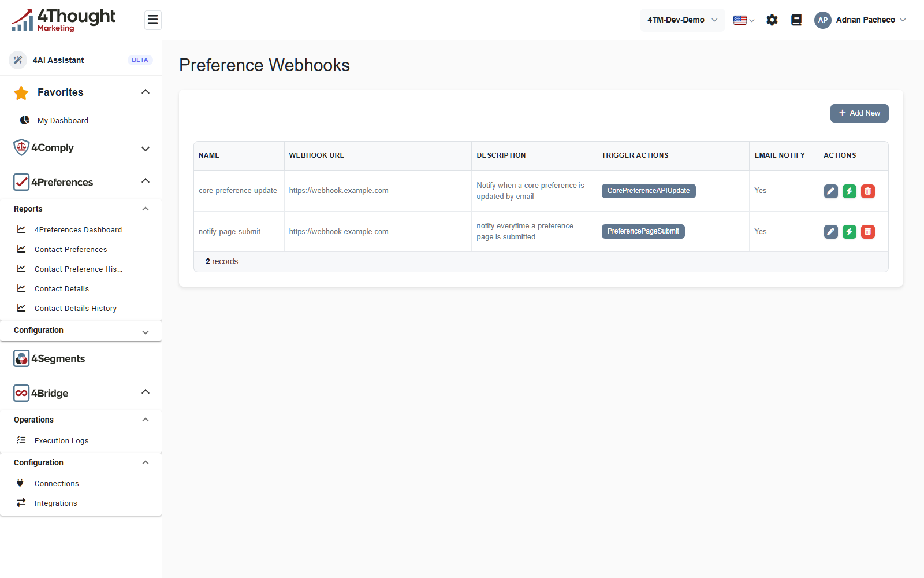This screenshot has width=924, height=578.
Task: Click the CorePreferenceAPIUpdate trigger badge
Action: tap(649, 191)
